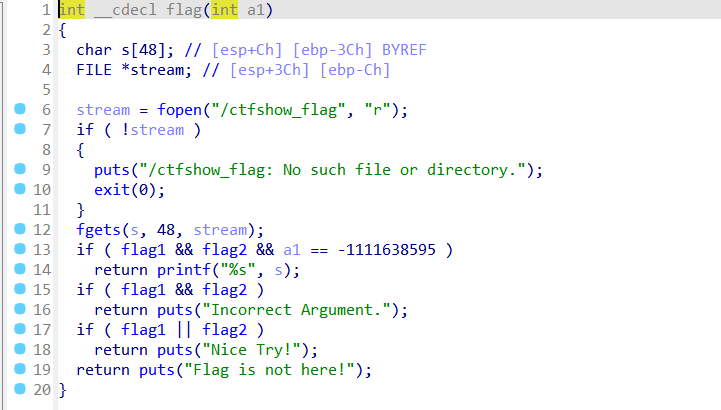
Task: Click dot beside "Flag is not here!" line
Action: pyautogui.click(x=20, y=369)
